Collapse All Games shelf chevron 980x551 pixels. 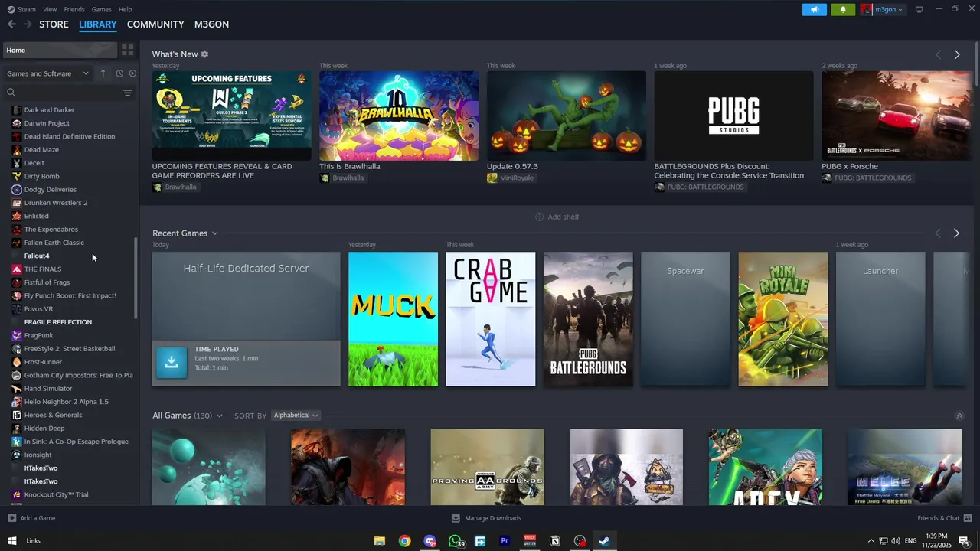959,416
